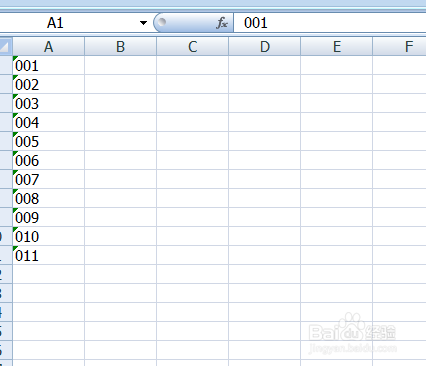Screen dimensions: 426x366
Task: Select the cell containing 004
Action: point(48,122)
